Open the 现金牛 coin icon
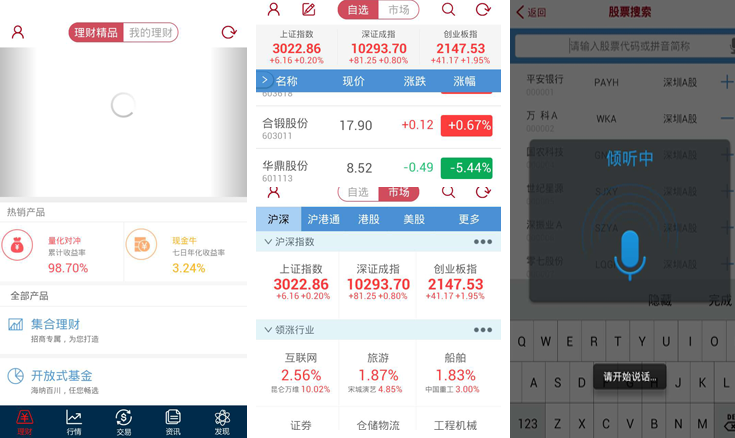 coord(141,244)
